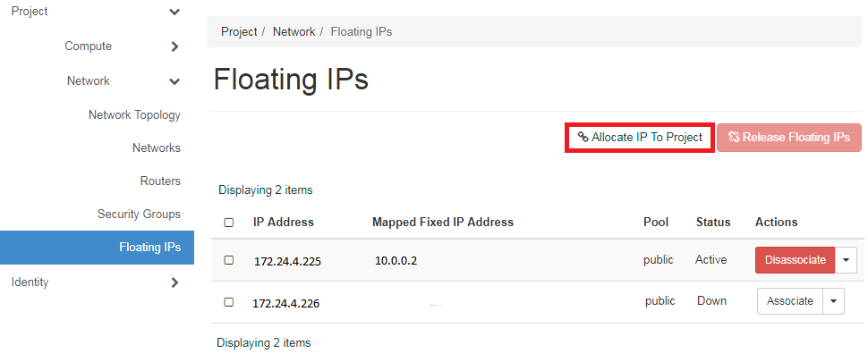Check the box for IP 172.24.4.225
This screenshot has width=868, height=362.
[228, 260]
